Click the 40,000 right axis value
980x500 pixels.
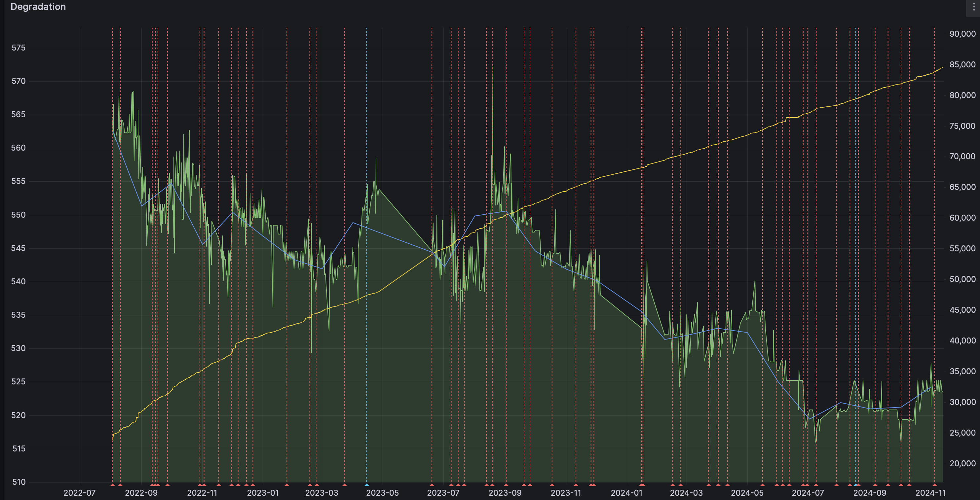pyautogui.click(x=962, y=341)
